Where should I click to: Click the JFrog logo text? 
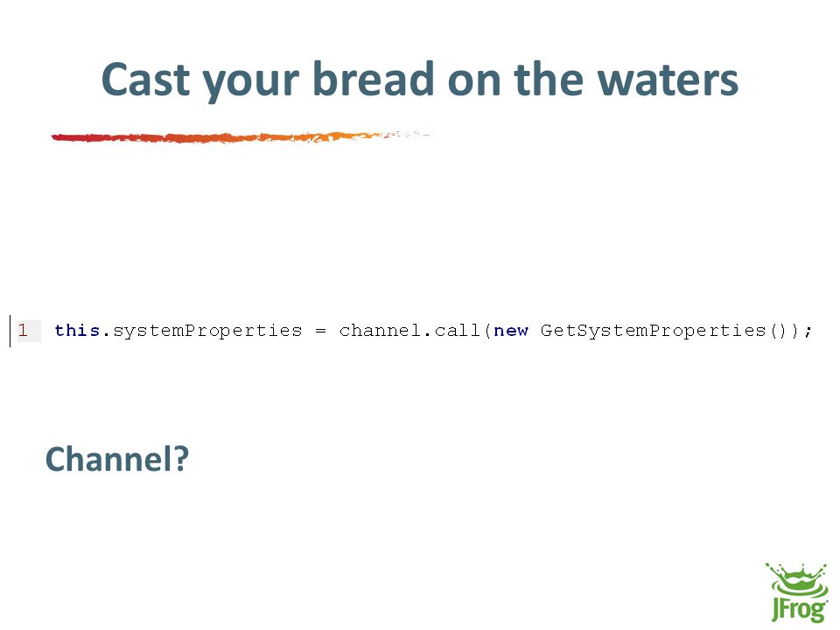(799, 610)
